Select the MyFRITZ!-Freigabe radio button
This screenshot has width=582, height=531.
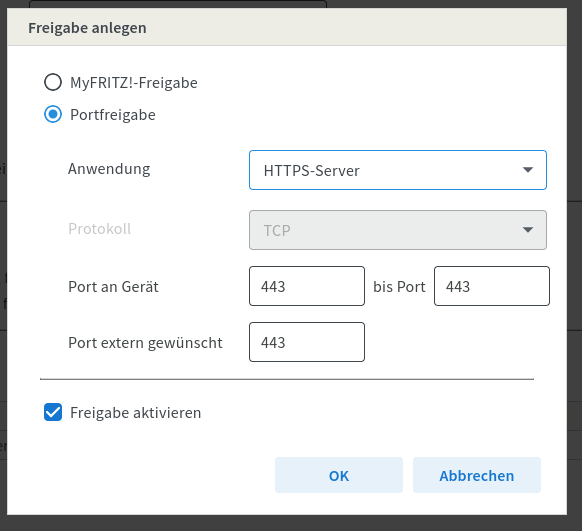point(53,82)
